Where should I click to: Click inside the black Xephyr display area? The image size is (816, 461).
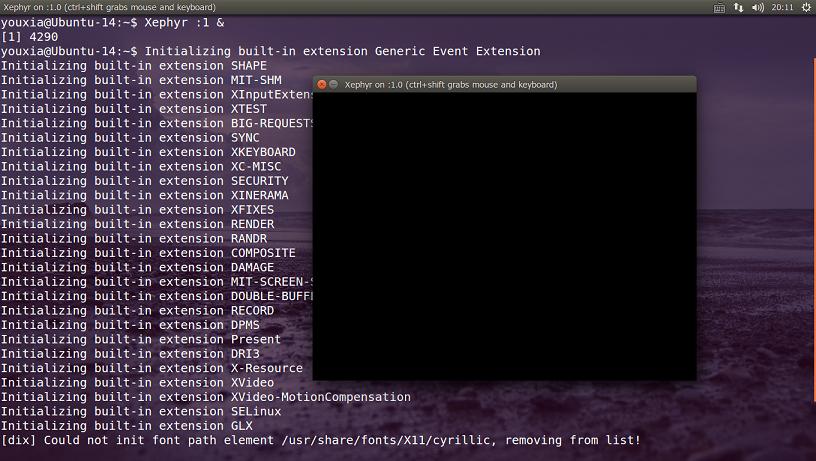(504, 236)
